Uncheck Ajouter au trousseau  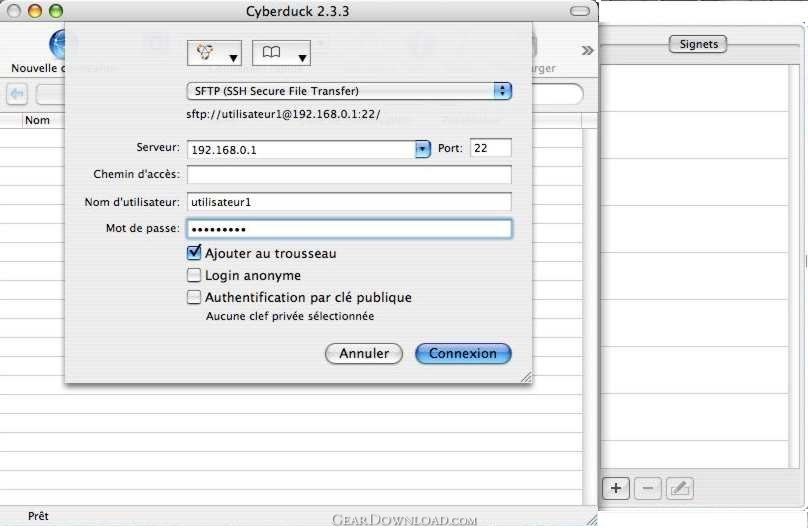194,253
